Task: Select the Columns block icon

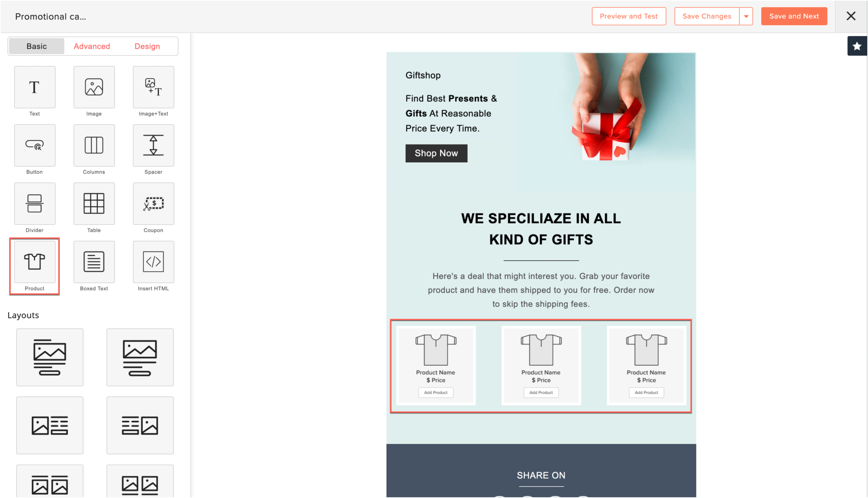Action: click(x=94, y=145)
